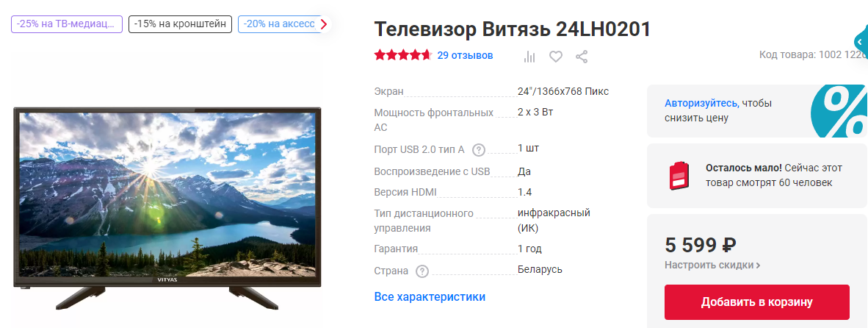
Task: Open the Vityas TV product image
Action: tap(167, 208)
